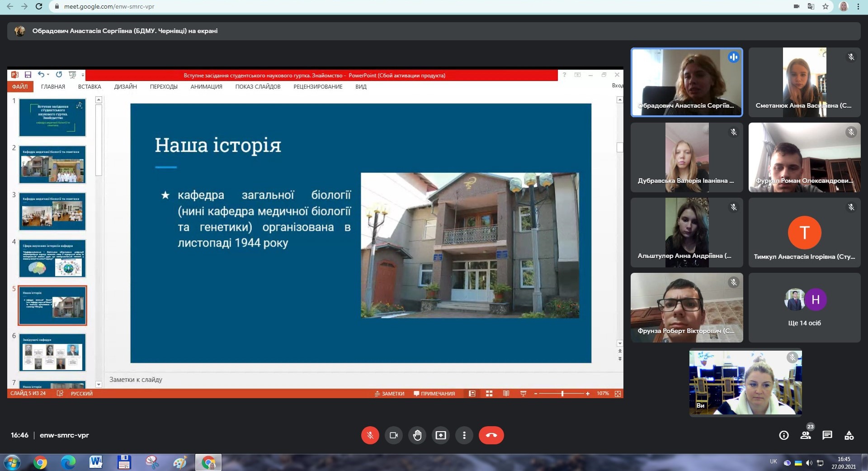Click ДИЗАЙН ribbon tab
Viewport: 868px width, 471px height.
coord(125,86)
